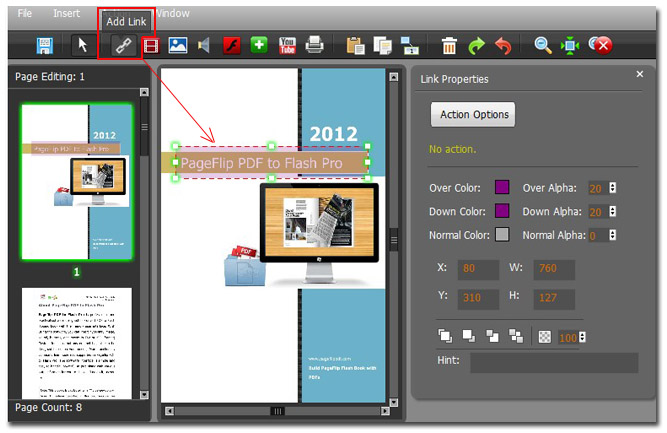This screenshot has height=433, width=667.
Task: Click canvas vertical scroll up arrow
Action: point(394,77)
